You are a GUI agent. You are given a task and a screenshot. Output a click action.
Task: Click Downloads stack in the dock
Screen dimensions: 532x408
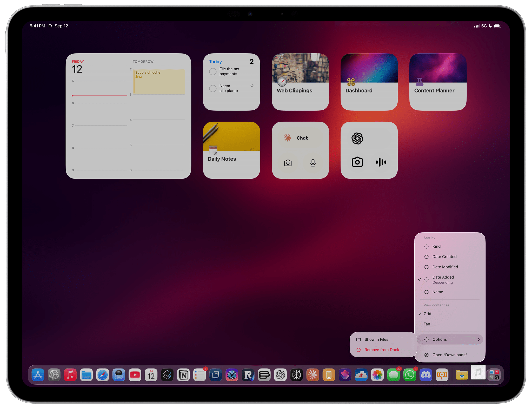(478, 373)
